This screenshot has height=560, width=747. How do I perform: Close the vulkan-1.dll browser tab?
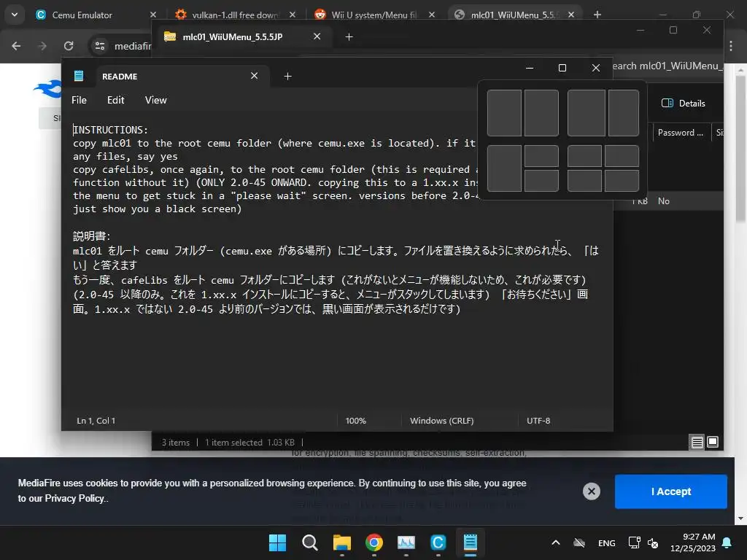pos(293,15)
